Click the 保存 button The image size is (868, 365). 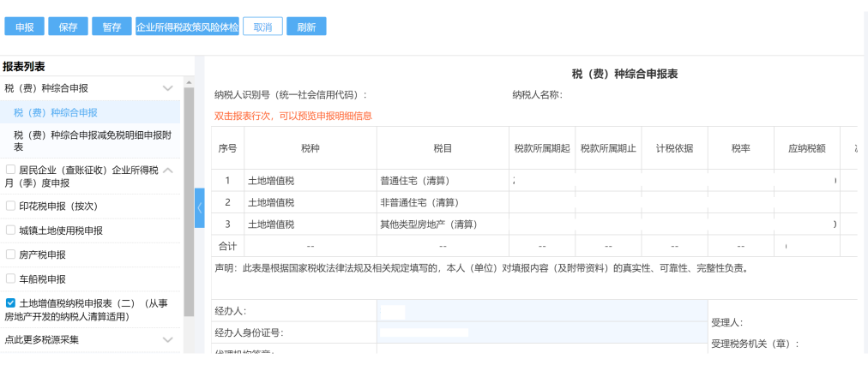pos(68,27)
